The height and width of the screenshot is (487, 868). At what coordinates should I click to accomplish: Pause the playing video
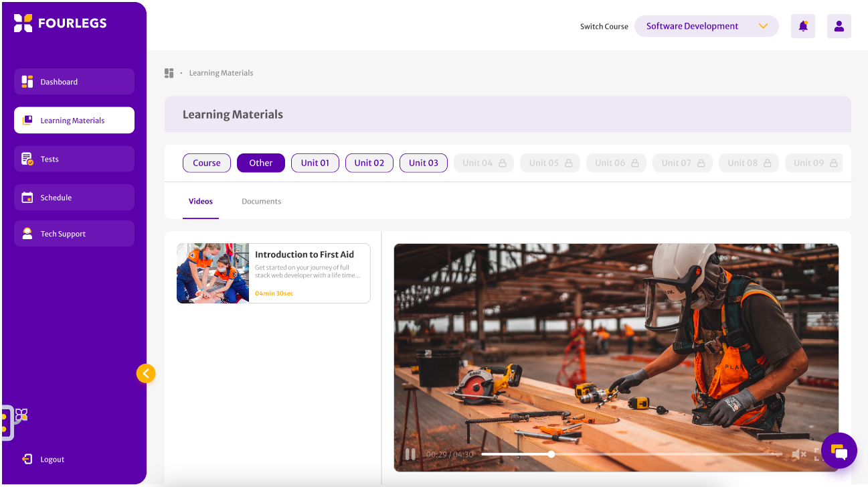[410, 454]
